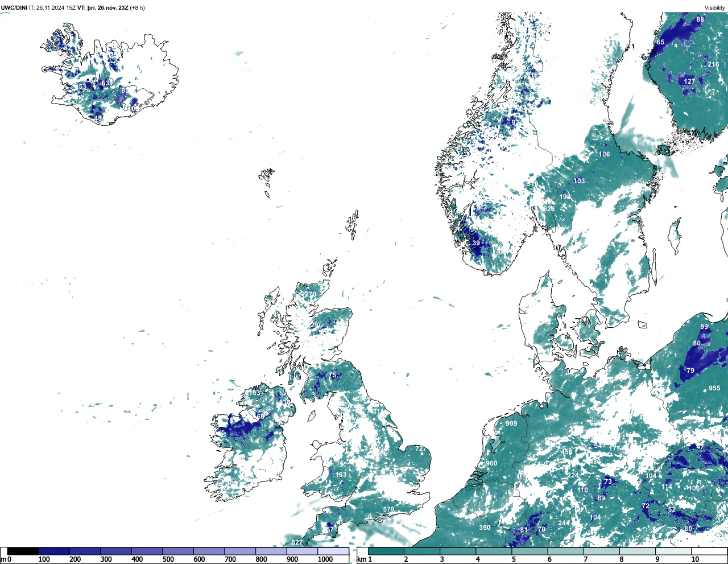
Task: Click the '73' value in eastern Germany
Action: coord(608,481)
